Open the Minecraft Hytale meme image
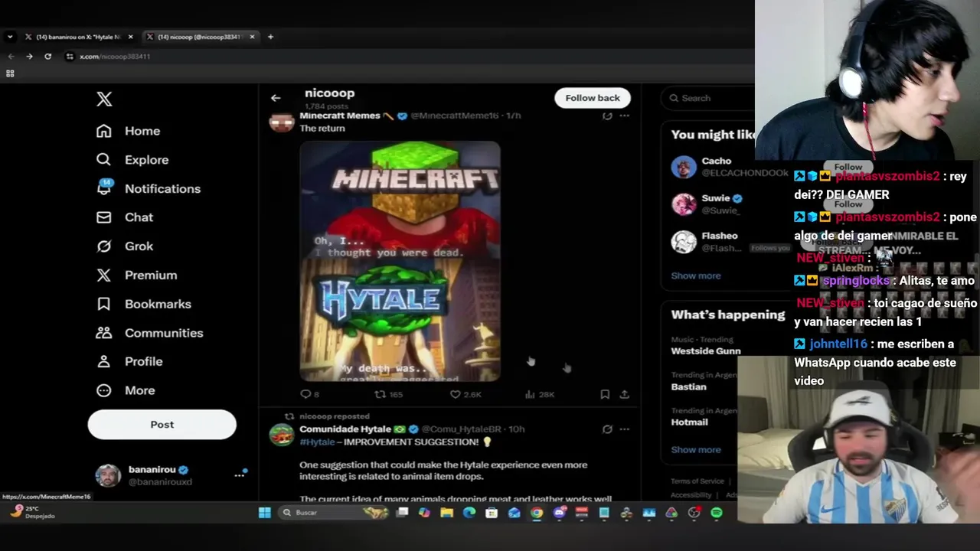The height and width of the screenshot is (551, 980). (400, 261)
